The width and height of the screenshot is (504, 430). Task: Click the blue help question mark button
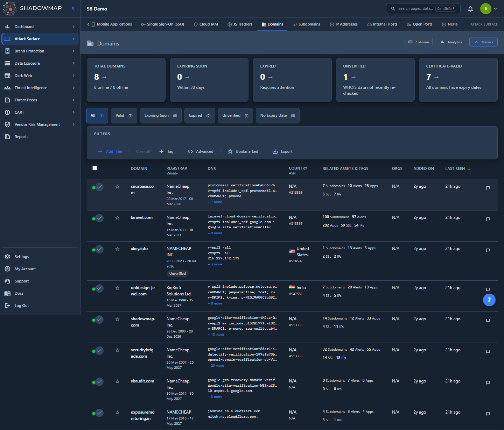[x=489, y=300]
